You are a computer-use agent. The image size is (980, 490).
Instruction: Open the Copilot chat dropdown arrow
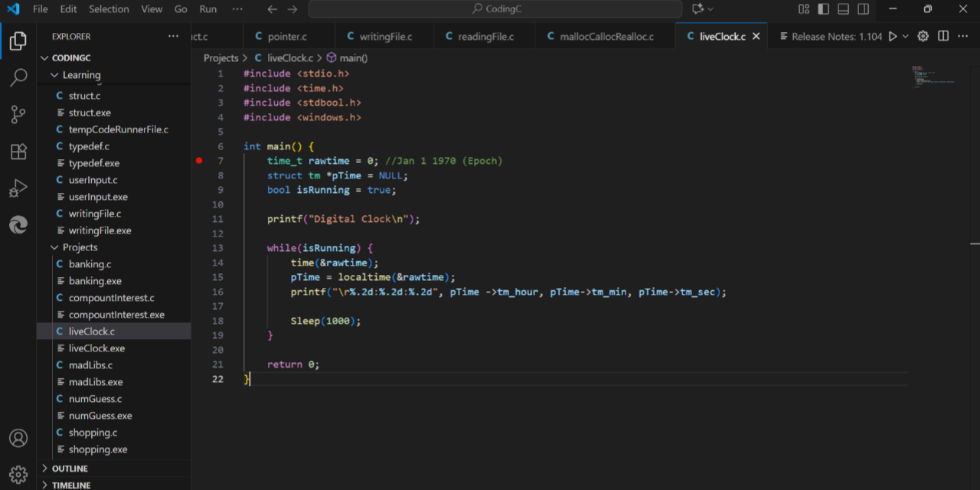(x=710, y=9)
